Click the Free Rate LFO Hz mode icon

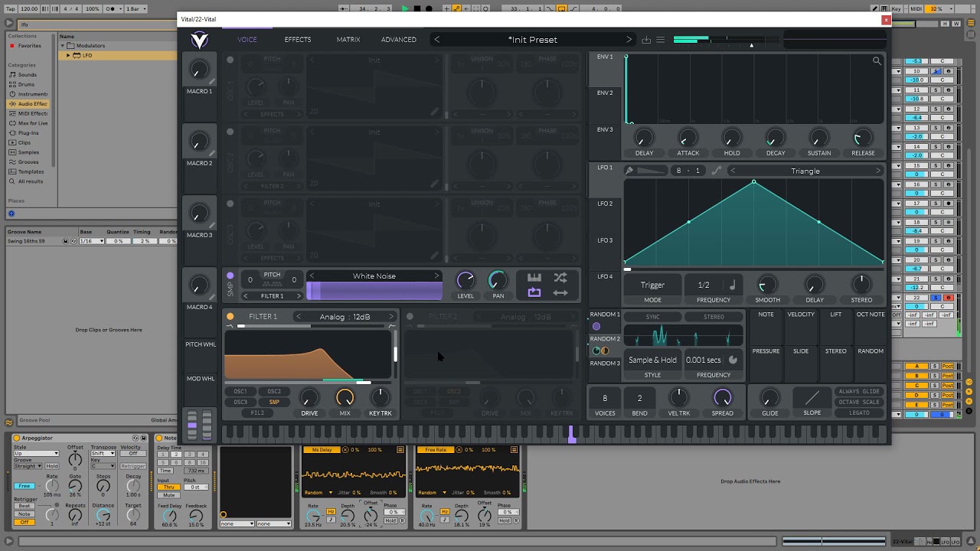[445, 511]
